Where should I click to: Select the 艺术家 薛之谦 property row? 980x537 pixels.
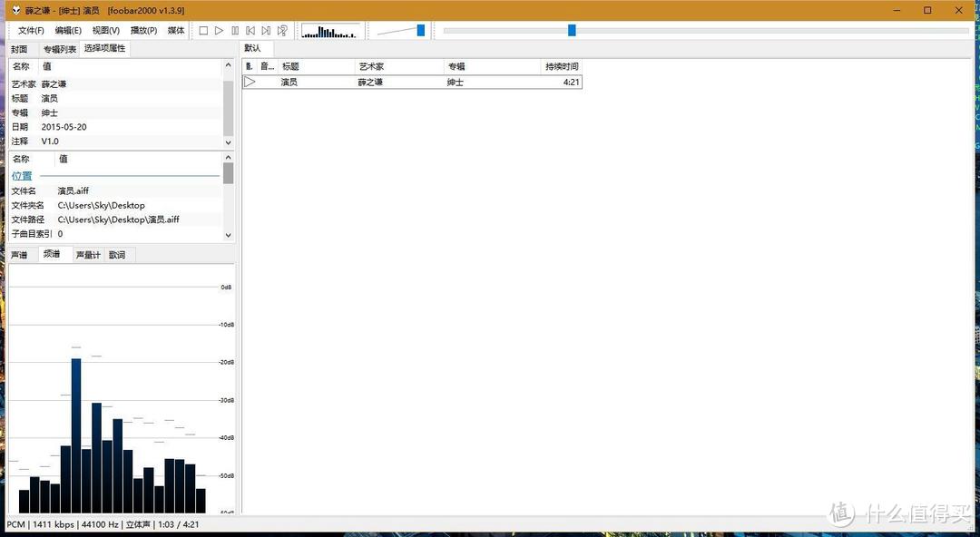coord(115,83)
